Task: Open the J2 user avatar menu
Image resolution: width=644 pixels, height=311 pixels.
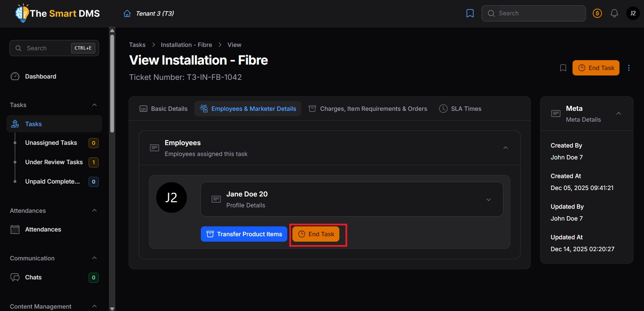Action: [633, 13]
